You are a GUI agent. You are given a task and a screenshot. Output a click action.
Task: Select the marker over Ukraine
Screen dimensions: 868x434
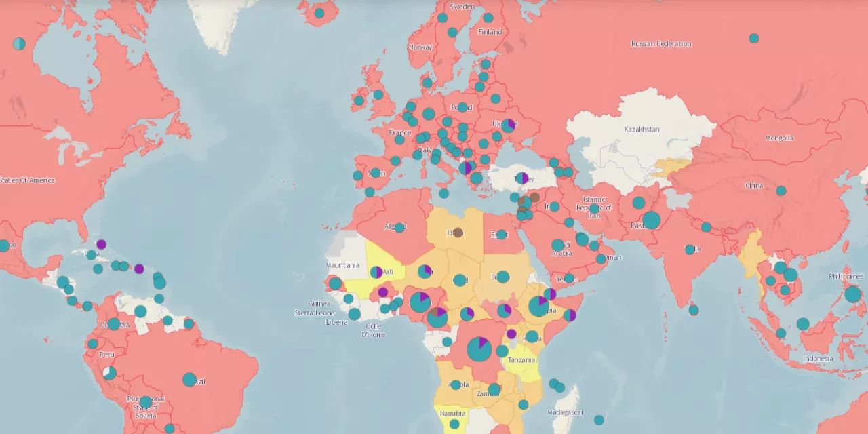pyautogui.click(x=508, y=126)
